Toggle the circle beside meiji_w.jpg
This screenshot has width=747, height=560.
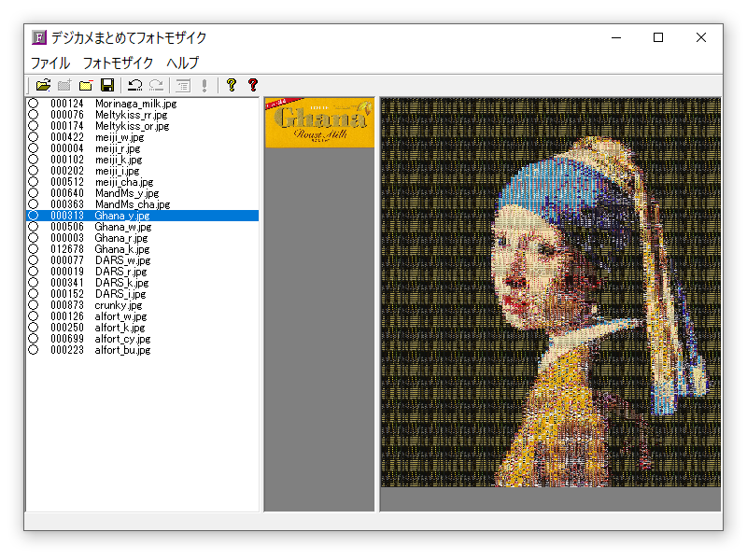pyautogui.click(x=33, y=137)
